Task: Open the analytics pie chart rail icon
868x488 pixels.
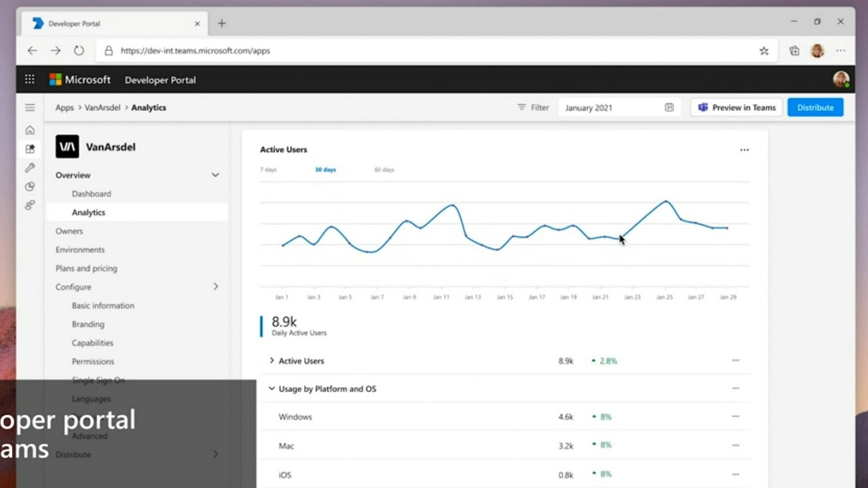Action: (30, 187)
